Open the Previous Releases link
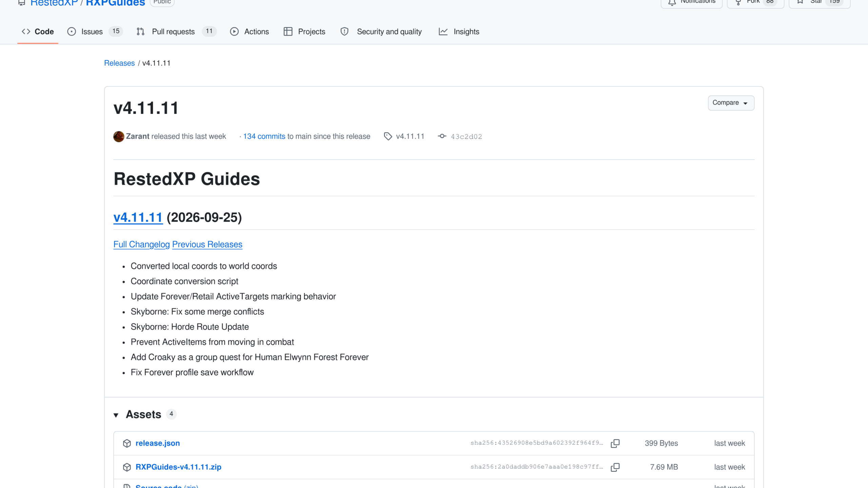This screenshot has height=488, width=868. point(207,244)
